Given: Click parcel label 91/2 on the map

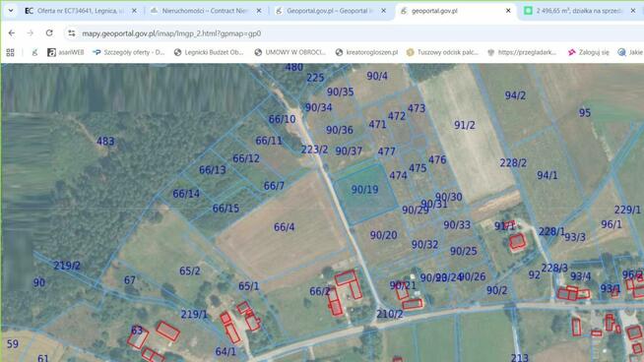Looking at the screenshot, I should point(465,125).
